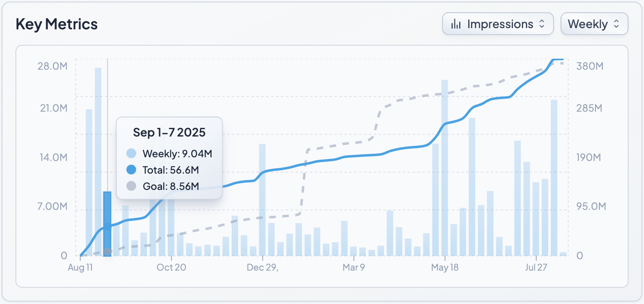The image size is (644, 304).
Task: Click the blue Total legend dot
Action: [131, 170]
